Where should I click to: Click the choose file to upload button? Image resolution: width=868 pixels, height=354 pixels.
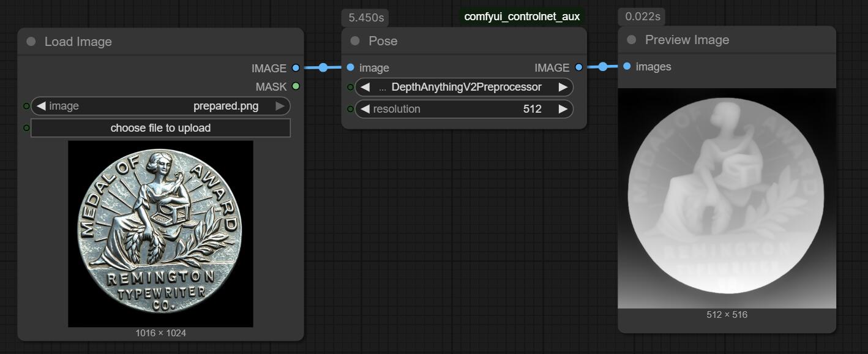tap(160, 128)
